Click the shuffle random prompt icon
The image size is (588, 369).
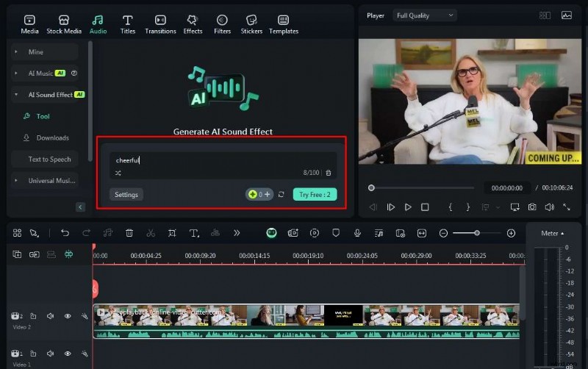click(118, 173)
